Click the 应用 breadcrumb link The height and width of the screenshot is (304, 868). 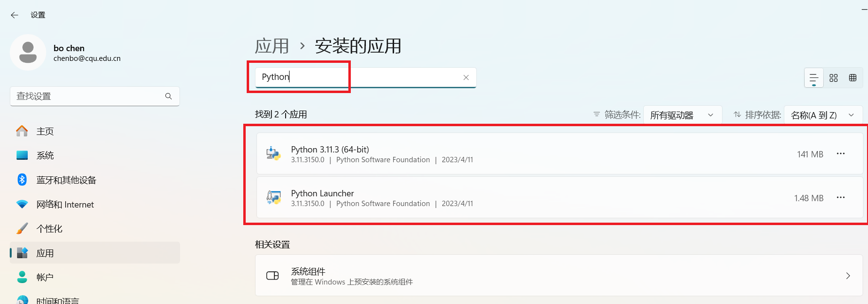click(272, 46)
